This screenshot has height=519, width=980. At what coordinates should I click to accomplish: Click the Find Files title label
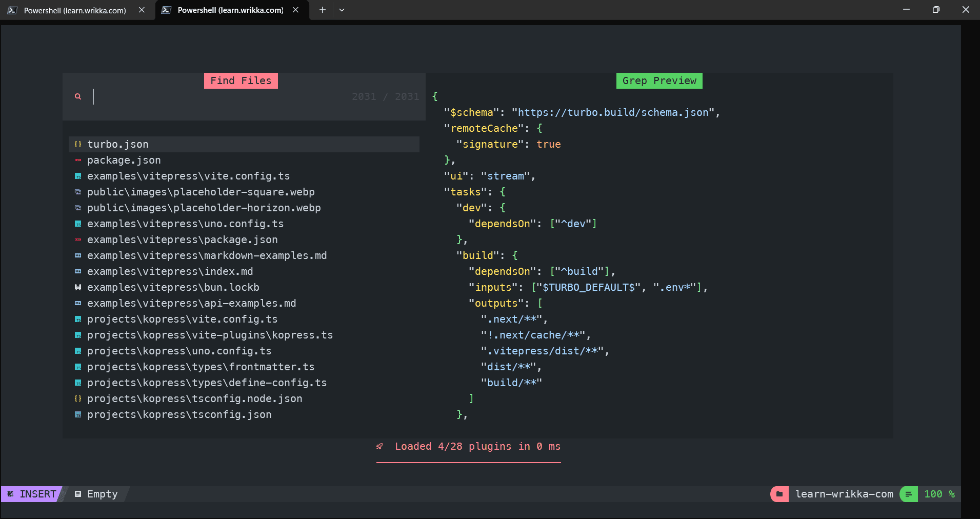coord(241,81)
